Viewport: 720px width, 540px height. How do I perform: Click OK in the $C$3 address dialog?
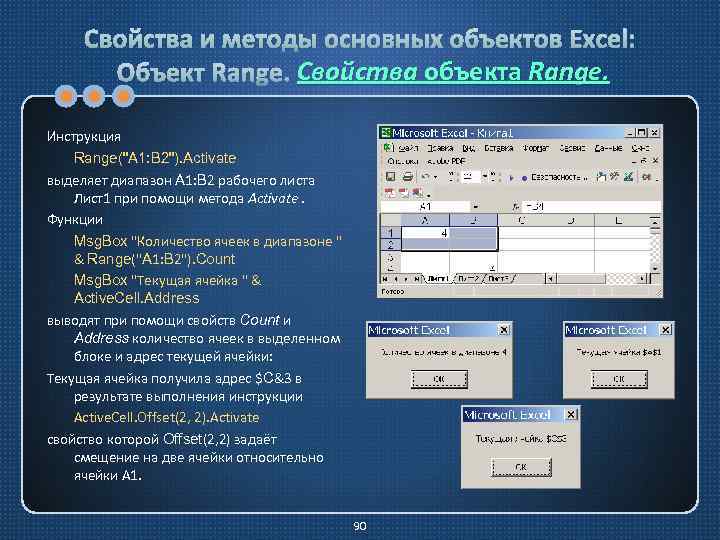point(521,467)
